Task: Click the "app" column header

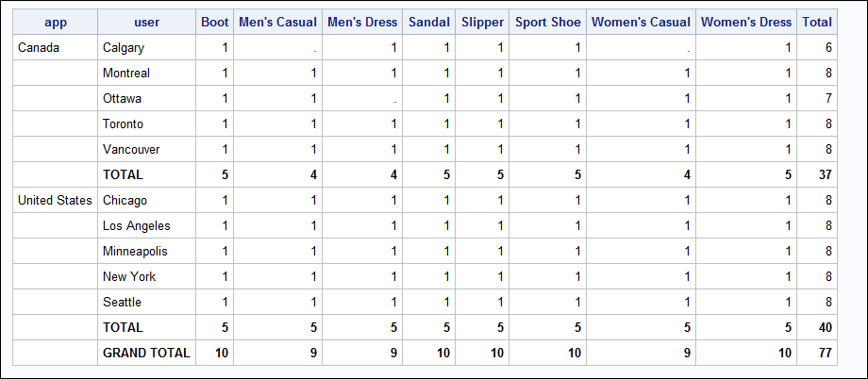Action: coord(55,23)
